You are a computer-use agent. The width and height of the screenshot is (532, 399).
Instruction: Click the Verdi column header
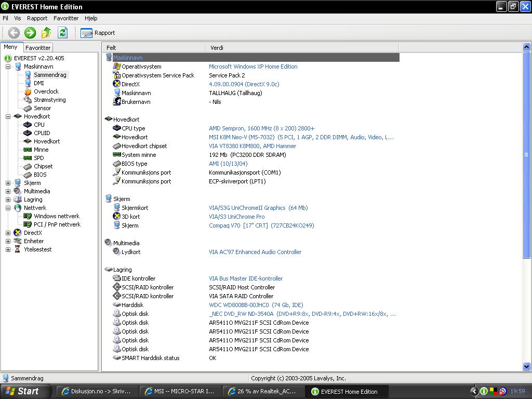click(x=302, y=48)
